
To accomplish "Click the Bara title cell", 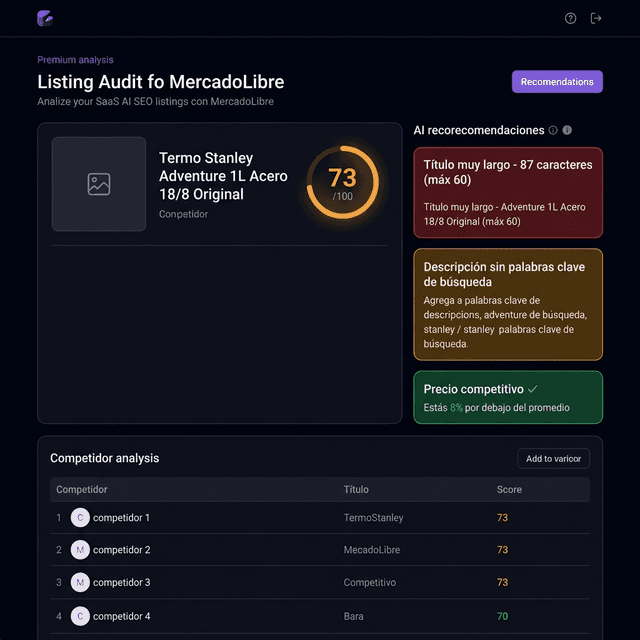I will point(353,616).
